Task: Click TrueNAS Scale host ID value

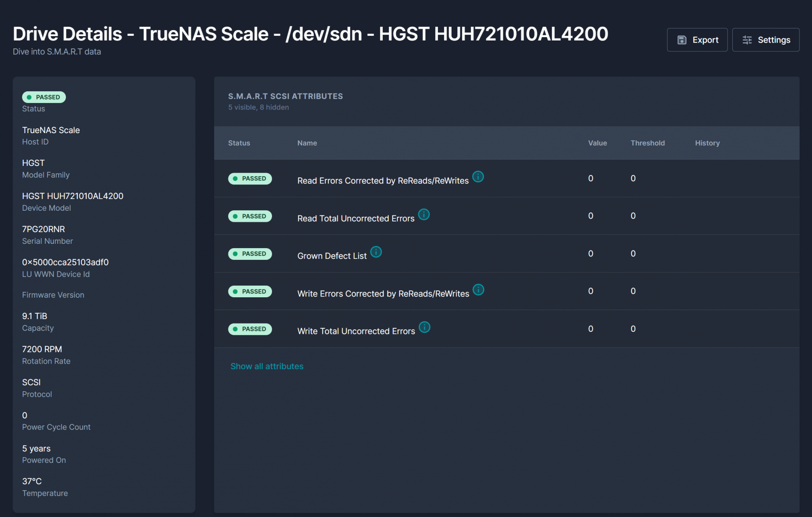Action: (51, 130)
